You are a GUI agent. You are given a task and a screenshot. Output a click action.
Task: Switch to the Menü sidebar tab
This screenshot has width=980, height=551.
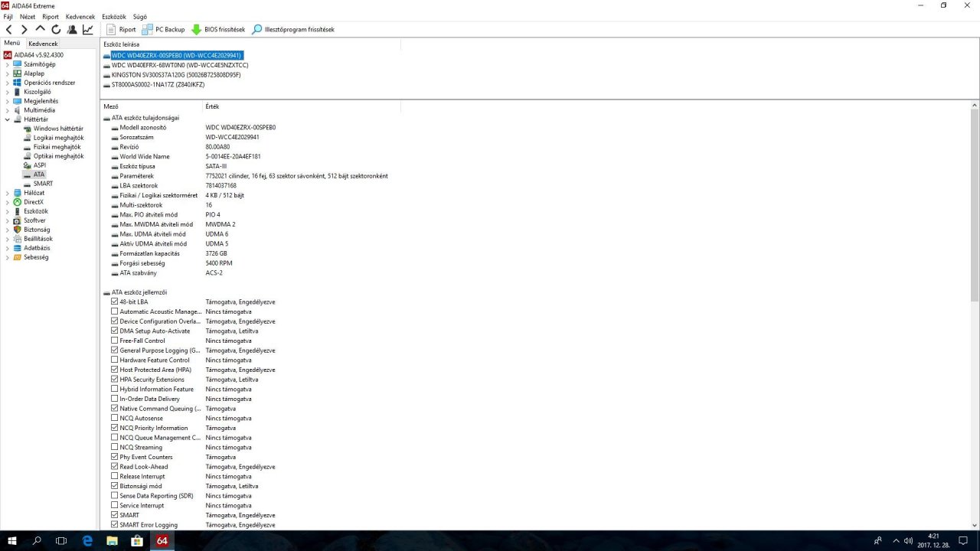click(x=11, y=43)
